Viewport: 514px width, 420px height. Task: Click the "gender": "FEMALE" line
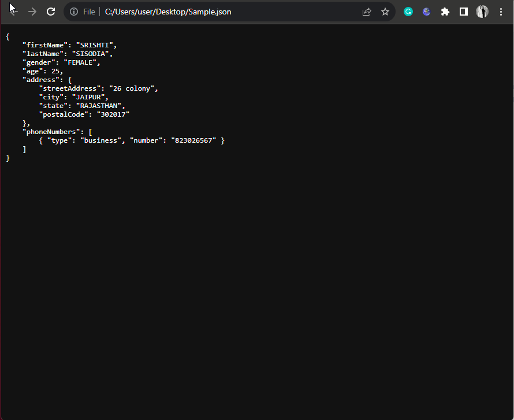click(x=61, y=62)
